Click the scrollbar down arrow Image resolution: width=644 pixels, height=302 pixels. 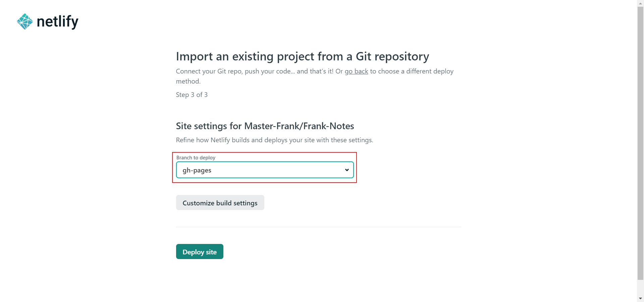pos(641,299)
